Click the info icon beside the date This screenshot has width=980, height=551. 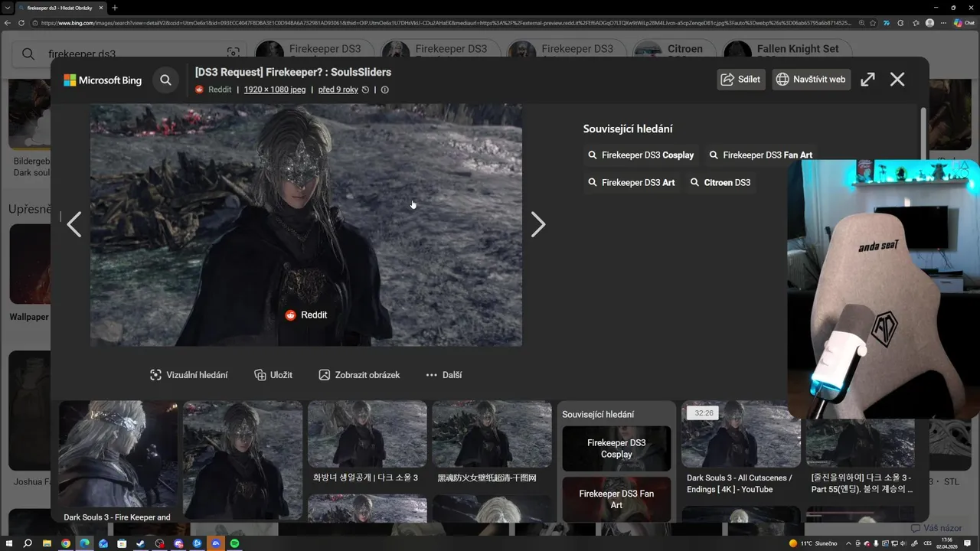[384, 90]
